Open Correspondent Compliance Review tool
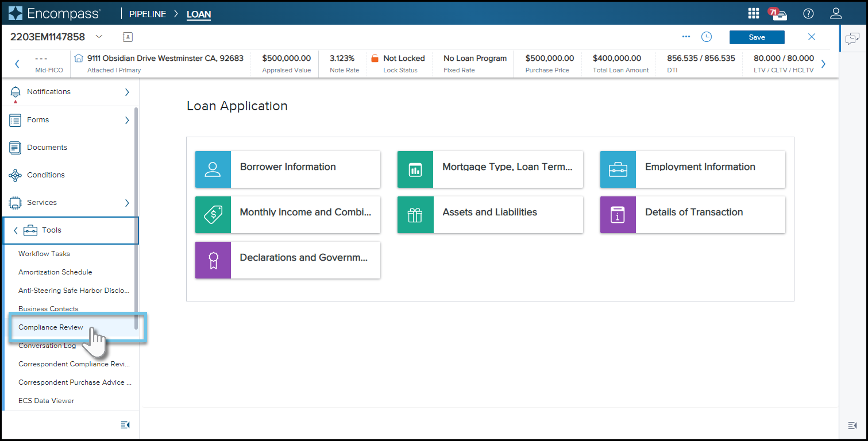This screenshot has width=868, height=441. (75, 364)
